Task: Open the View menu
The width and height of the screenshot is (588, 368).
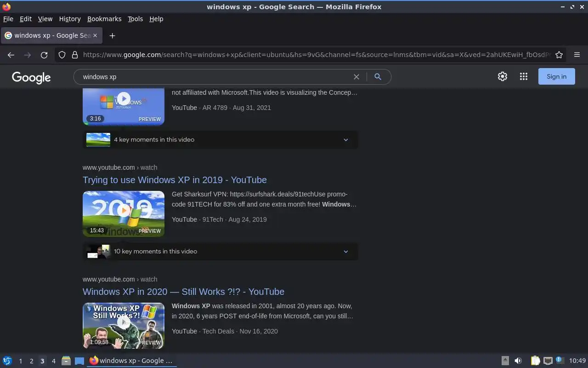Action: pyautogui.click(x=45, y=19)
